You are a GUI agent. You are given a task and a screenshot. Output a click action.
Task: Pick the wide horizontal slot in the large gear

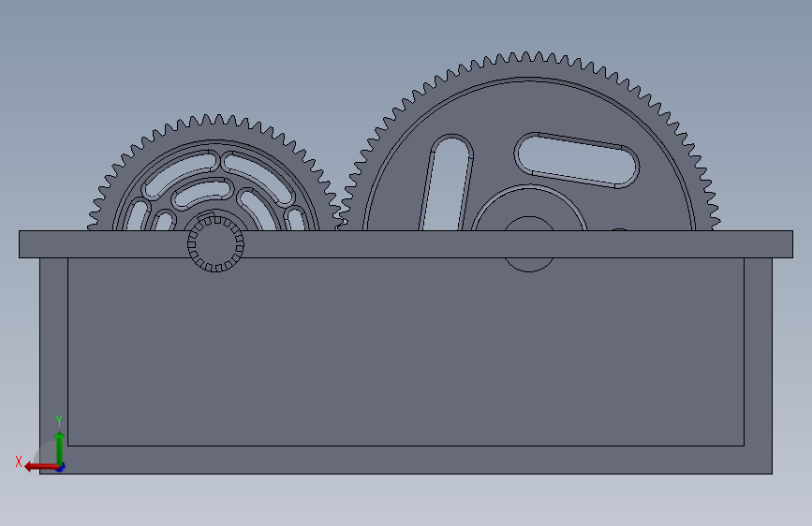[x=576, y=160]
